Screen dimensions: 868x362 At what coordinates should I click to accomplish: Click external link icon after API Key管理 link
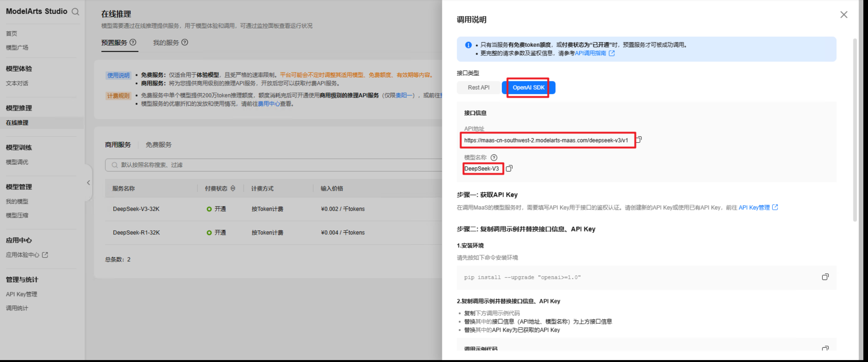click(x=775, y=208)
